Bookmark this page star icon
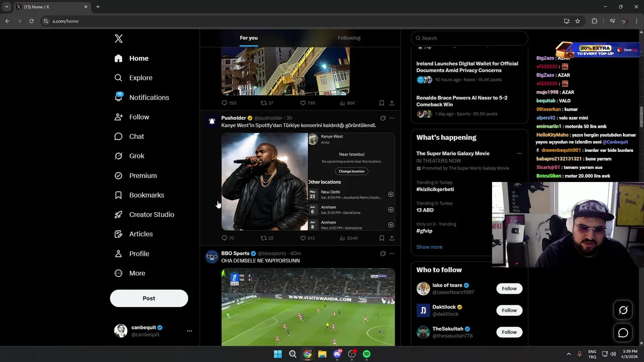Screen dimensions: 644x362 [578, 21]
